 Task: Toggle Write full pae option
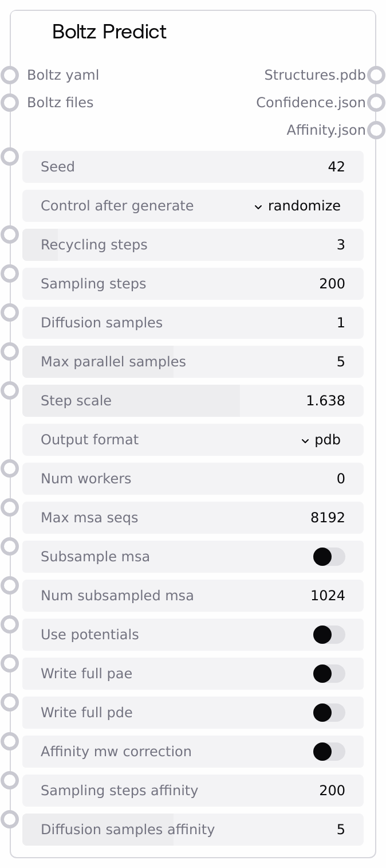[329, 674]
